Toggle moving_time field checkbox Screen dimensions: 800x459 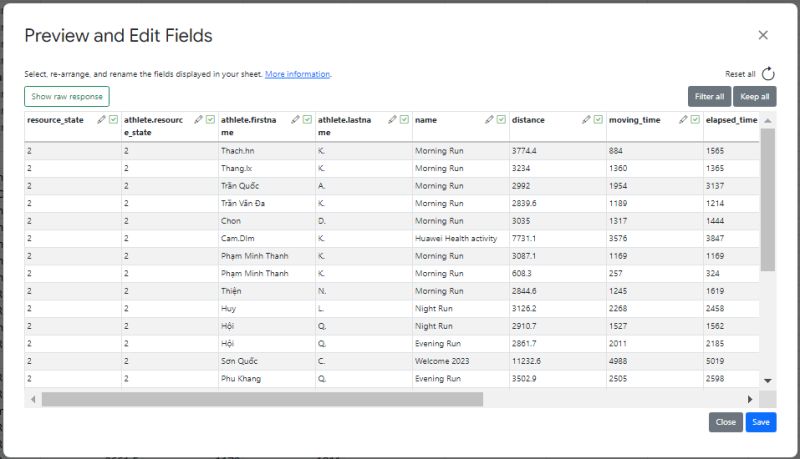click(x=695, y=119)
